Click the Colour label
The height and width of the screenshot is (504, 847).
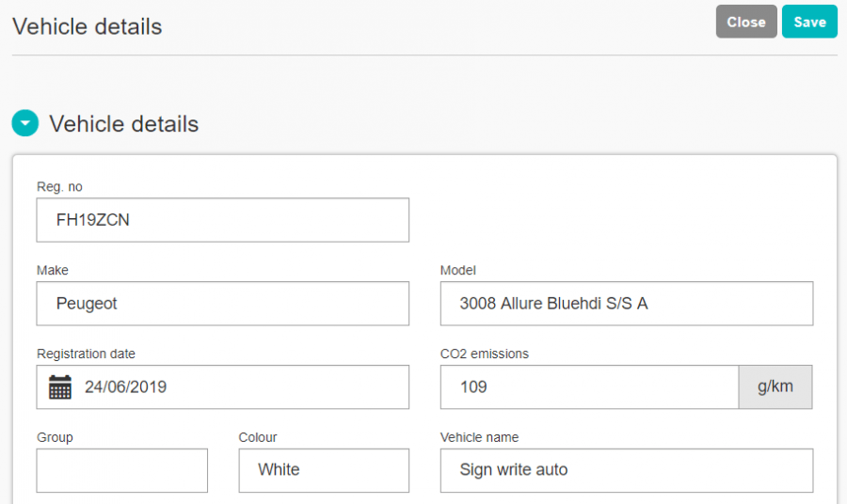[x=258, y=437]
